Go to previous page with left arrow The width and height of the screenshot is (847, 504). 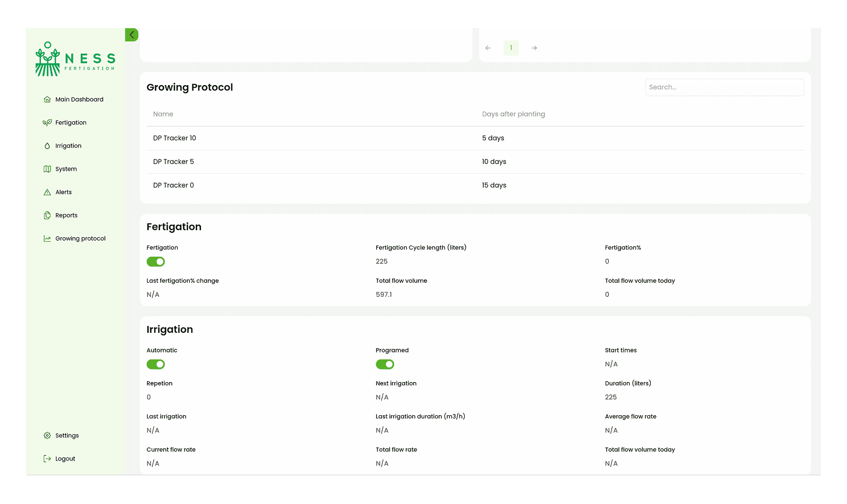(488, 48)
